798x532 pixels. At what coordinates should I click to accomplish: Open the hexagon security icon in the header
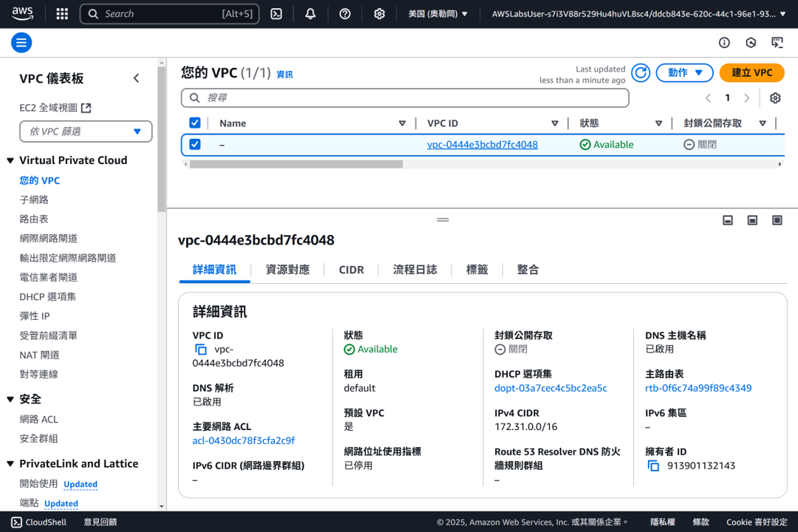pyautogui.click(x=751, y=43)
